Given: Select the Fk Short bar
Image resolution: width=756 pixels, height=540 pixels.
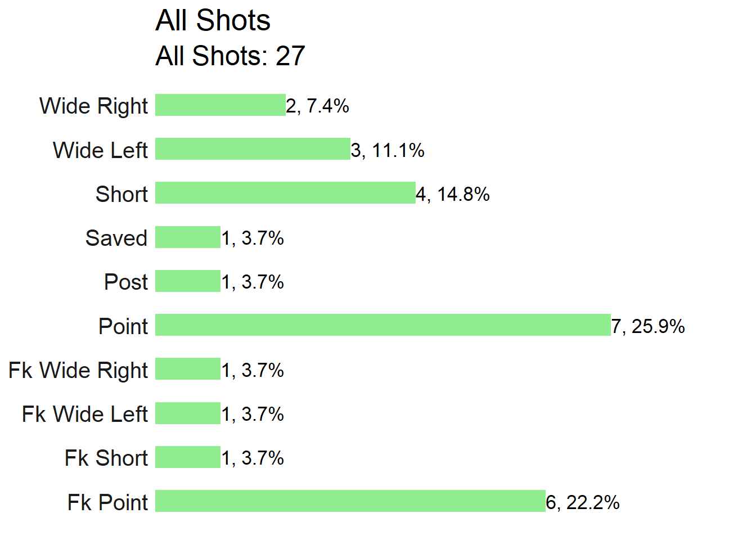Looking at the screenshot, I should click(188, 457).
